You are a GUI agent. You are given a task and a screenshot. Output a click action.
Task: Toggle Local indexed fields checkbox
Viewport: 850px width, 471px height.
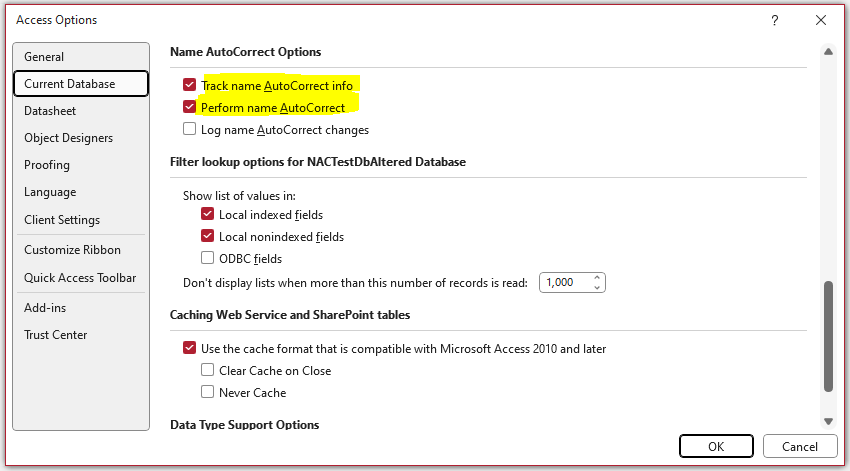pos(207,214)
